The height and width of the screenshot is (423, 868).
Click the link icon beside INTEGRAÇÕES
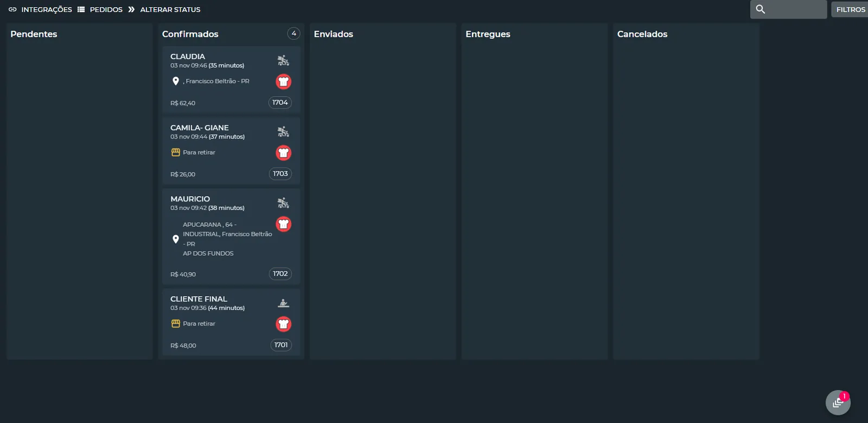12,9
